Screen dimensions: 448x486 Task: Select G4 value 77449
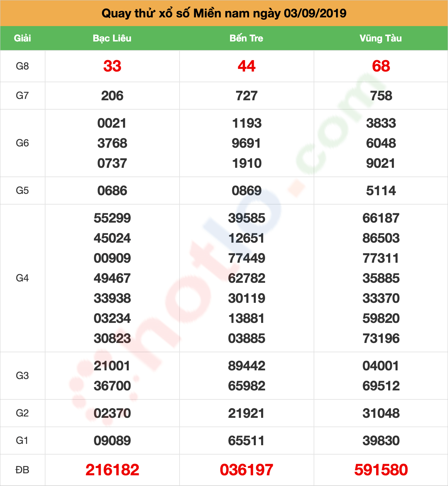click(x=247, y=258)
